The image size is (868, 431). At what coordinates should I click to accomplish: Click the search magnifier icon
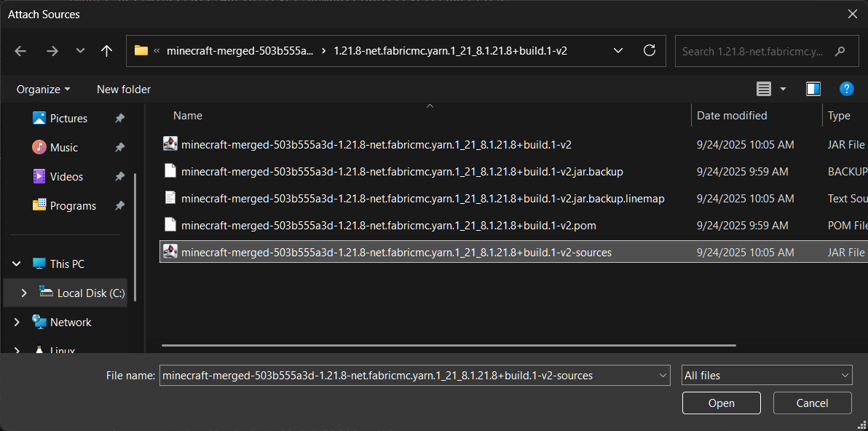tap(840, 51)
